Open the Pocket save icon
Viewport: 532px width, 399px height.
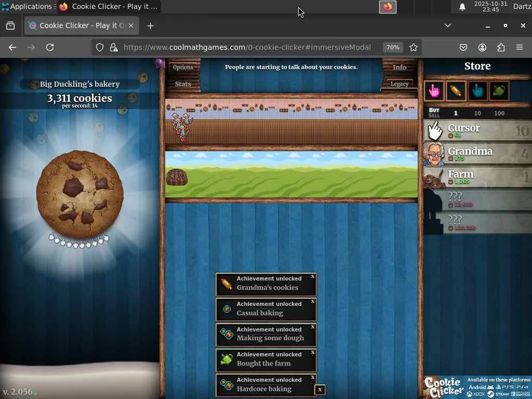463,47
